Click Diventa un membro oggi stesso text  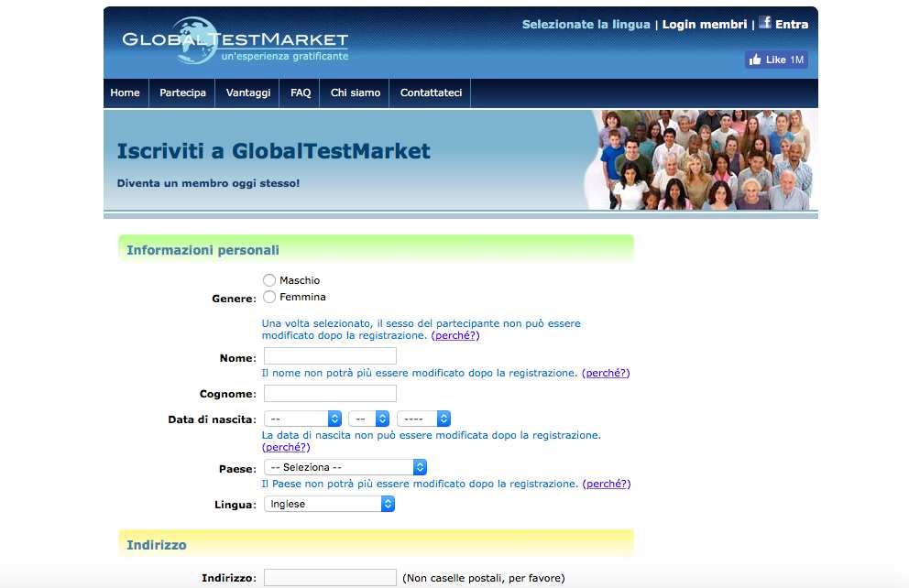[208, 183]
